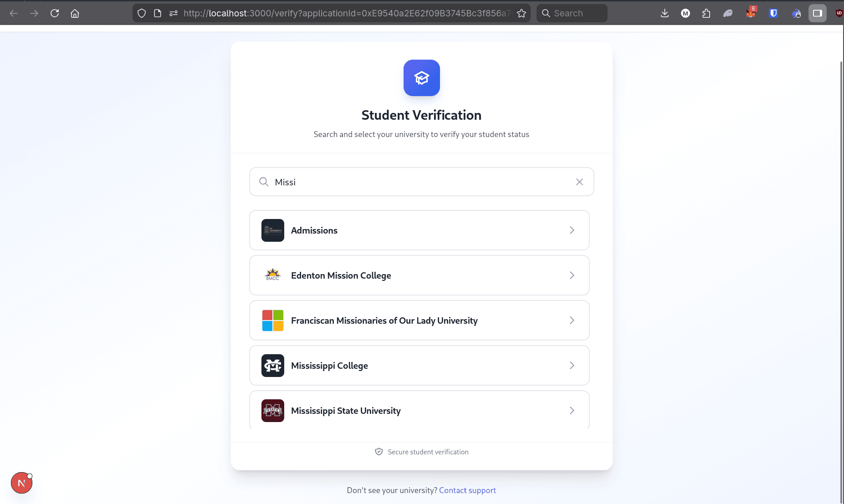
Task: Click the Franciscan Missionaries four-color logo
Action: point(272,321)
